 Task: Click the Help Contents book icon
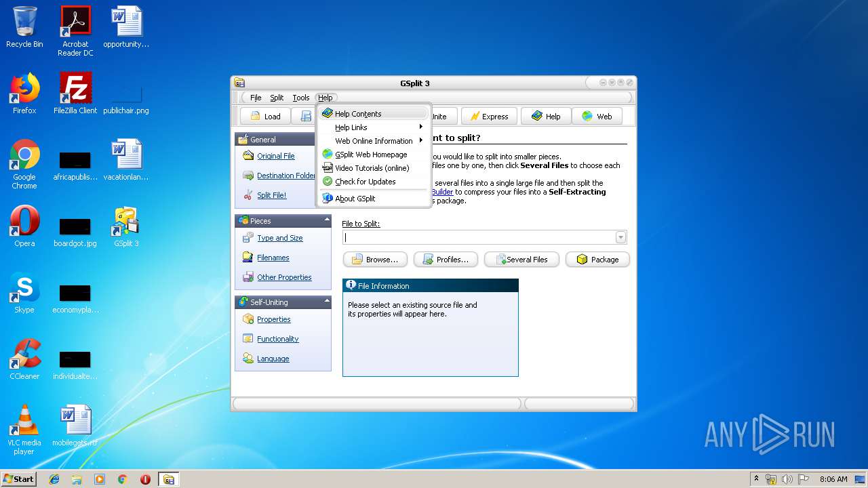(328, 114)
